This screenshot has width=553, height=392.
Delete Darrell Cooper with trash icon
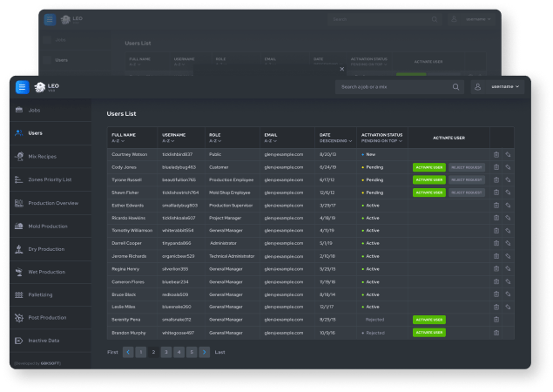pyautogui.click(x=496, y=243)
